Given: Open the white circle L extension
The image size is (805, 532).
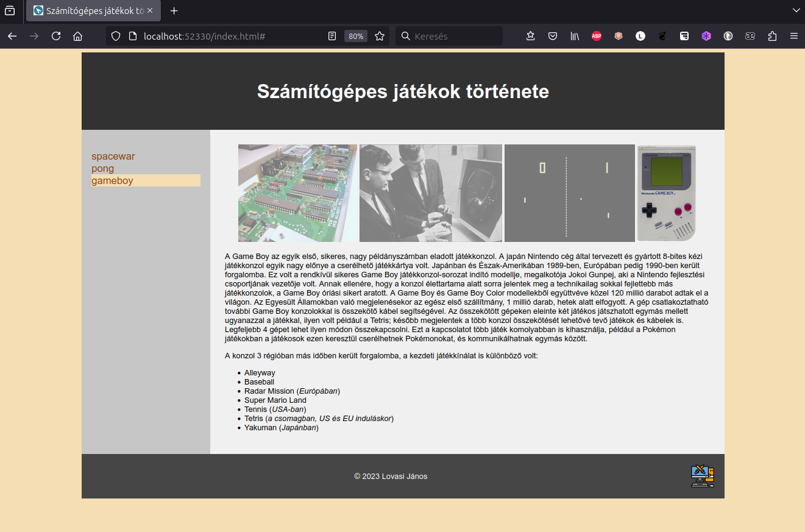Looking at the screenshot, I should pyautogui.click(x=640, y=36).
